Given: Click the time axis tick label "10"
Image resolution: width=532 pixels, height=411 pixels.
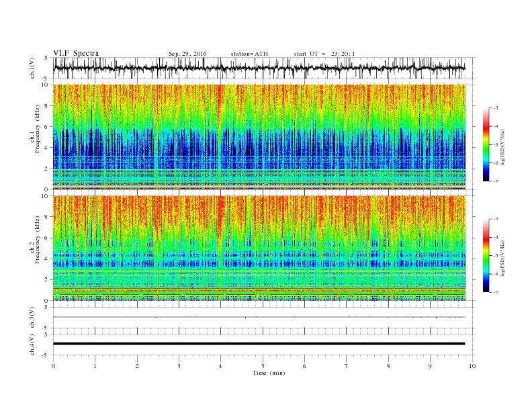Looking at the screenshot, I should point(472,366).
